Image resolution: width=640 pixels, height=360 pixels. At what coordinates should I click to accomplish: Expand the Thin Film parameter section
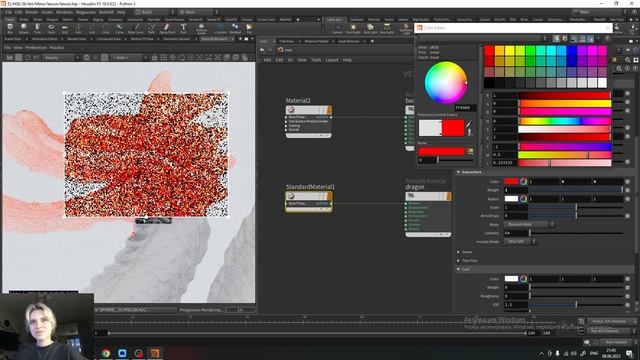click(x=458, y=260)
